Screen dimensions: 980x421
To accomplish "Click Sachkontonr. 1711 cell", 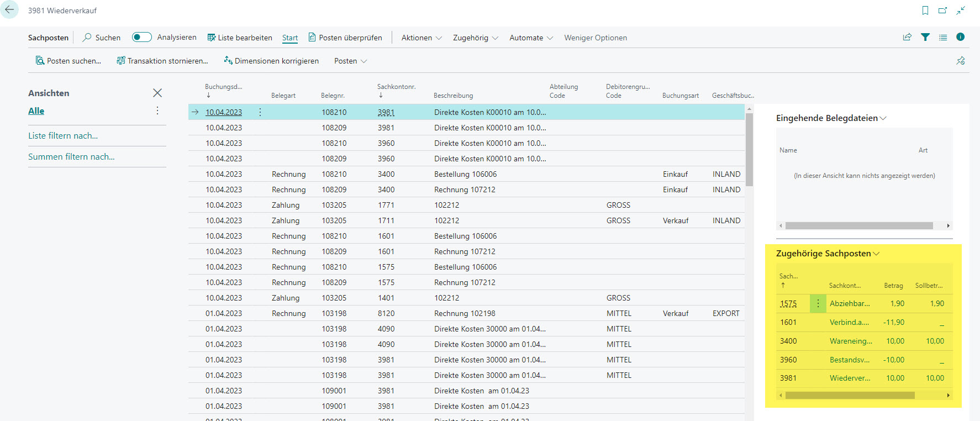I will click(386, 220).
